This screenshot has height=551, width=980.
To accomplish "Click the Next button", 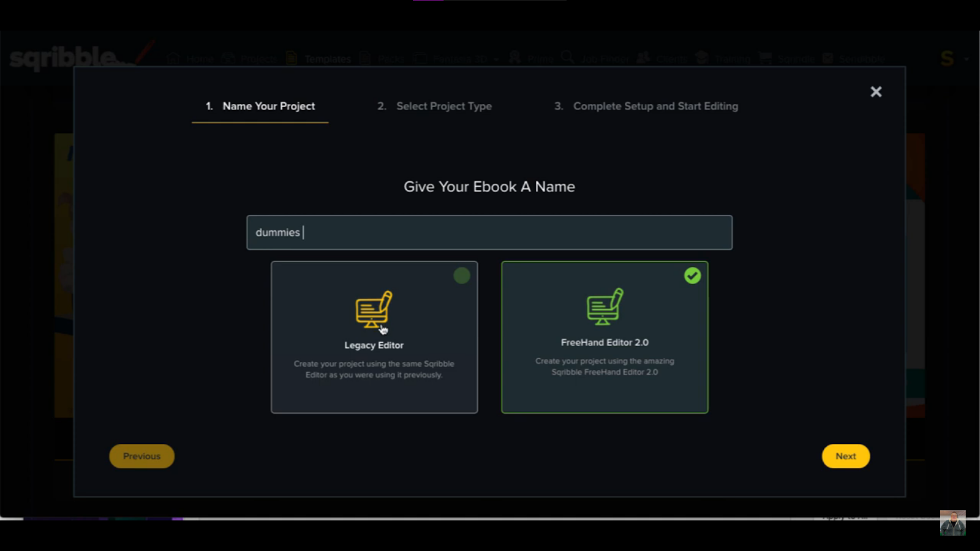I will (845, 456).
